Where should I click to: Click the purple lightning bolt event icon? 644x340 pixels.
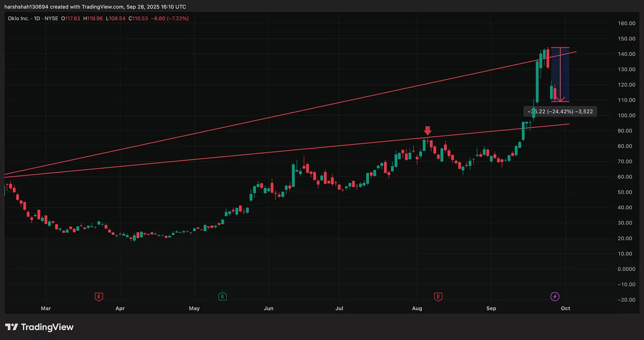click(555, 296)
